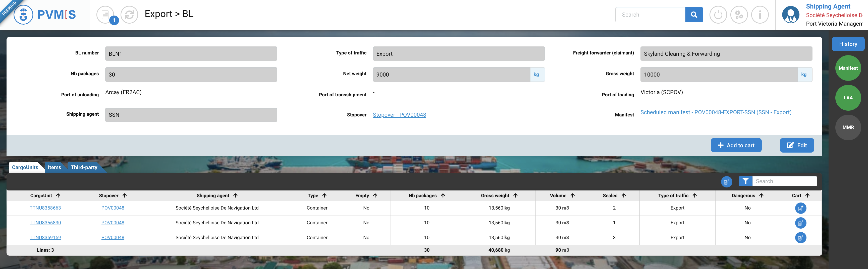Click the cargo units table search field

point(784,181)
